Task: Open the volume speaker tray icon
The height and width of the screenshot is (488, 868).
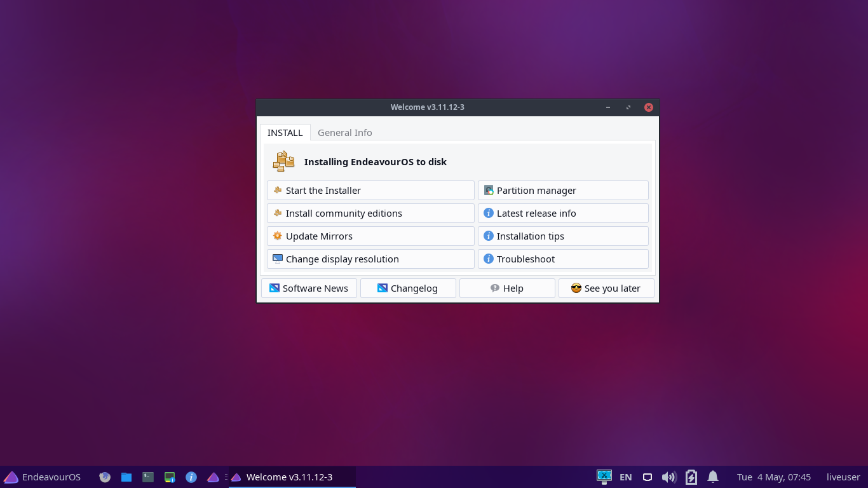Action: 668,477
